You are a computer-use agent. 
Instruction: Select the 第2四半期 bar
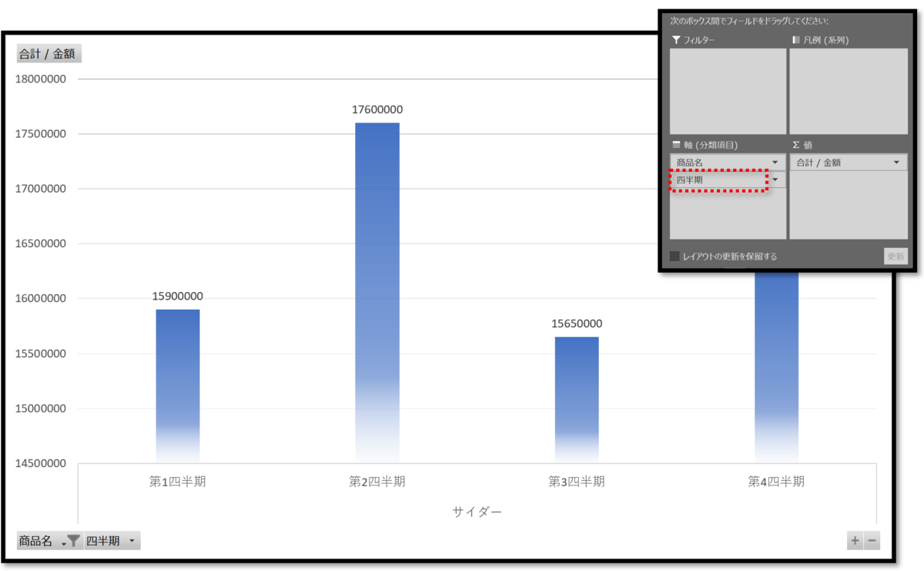377,293
